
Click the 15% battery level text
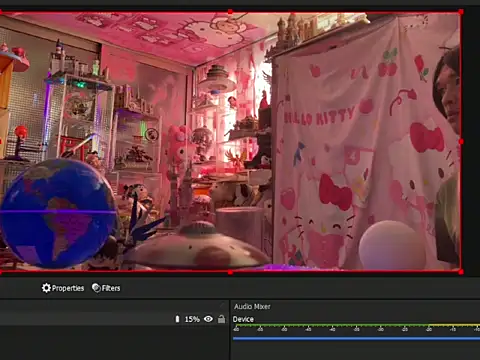(x=192, y=319)
